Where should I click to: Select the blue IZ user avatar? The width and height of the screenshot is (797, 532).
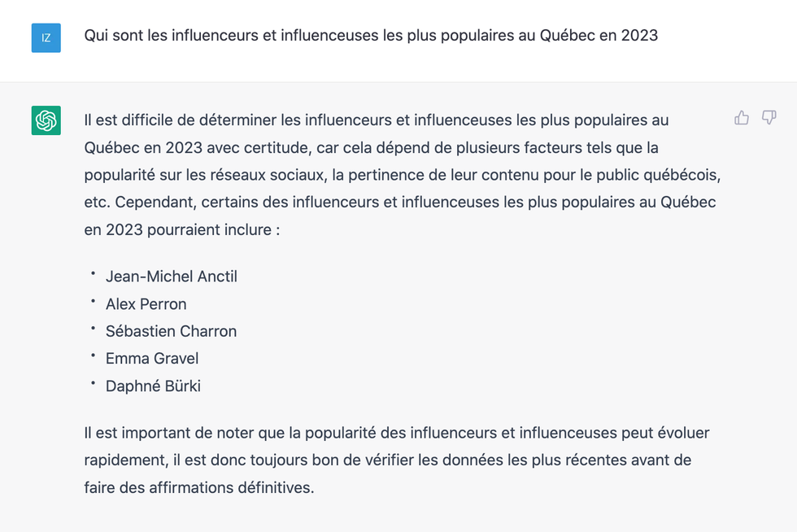click(x=46, y=37)
